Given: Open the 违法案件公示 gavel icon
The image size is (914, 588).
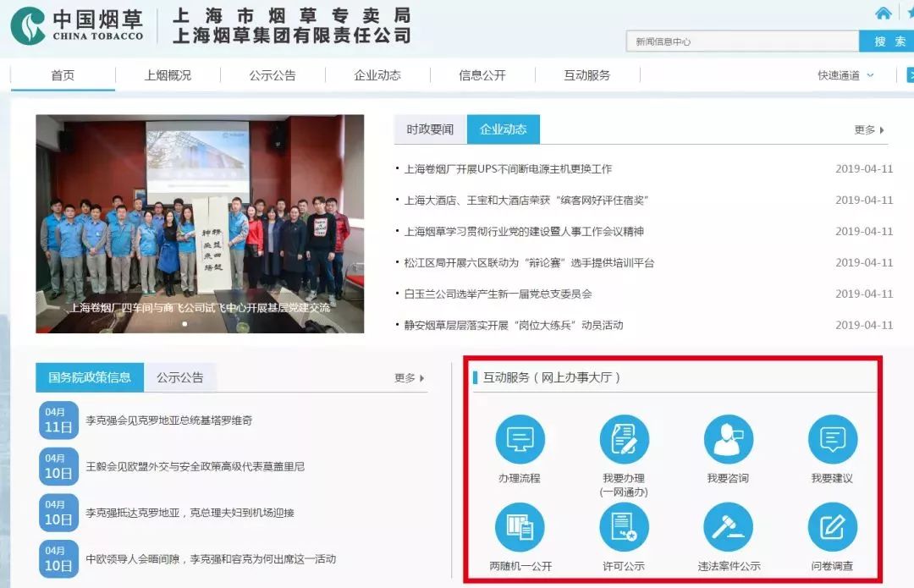Looking at the screenshot, I should [729, 529].
